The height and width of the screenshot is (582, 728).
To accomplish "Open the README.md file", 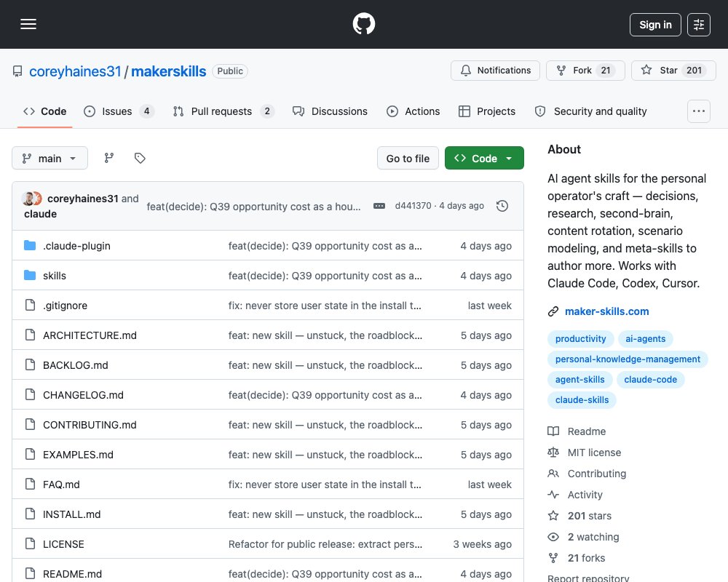I will (x=72, y=574).
